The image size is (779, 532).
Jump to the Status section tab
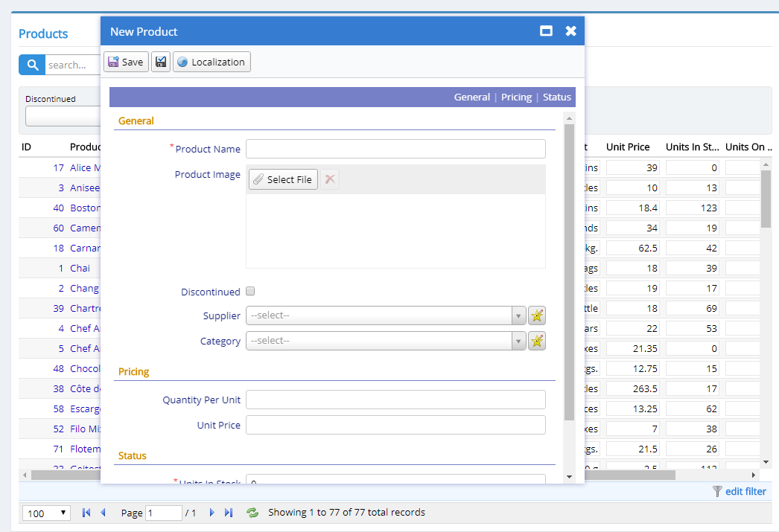(556, 97)
